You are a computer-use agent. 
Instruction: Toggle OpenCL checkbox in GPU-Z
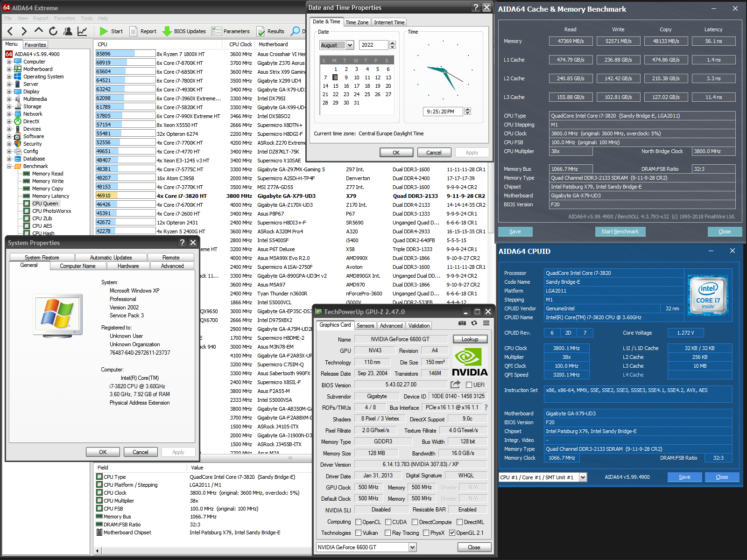click(x=358, y=522)
